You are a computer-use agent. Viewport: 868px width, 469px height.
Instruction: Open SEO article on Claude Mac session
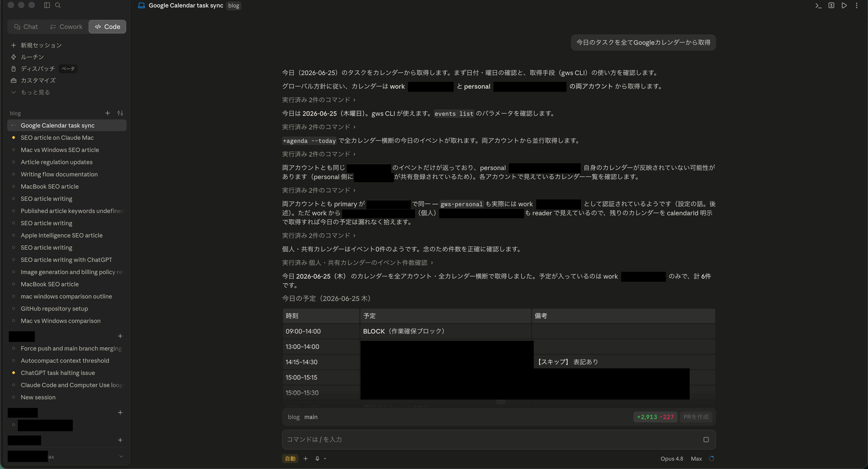pyautogui.click(x=67, y=137)
